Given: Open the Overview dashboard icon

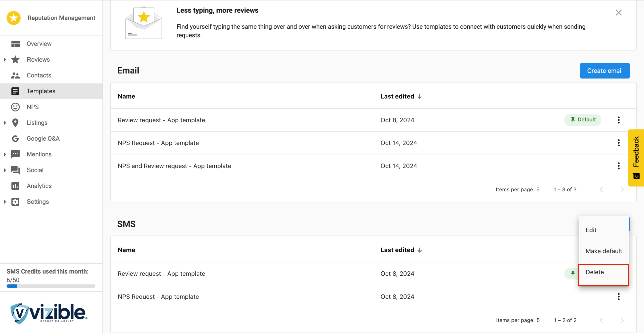Looking at the screenshot, I should point(15,44).
